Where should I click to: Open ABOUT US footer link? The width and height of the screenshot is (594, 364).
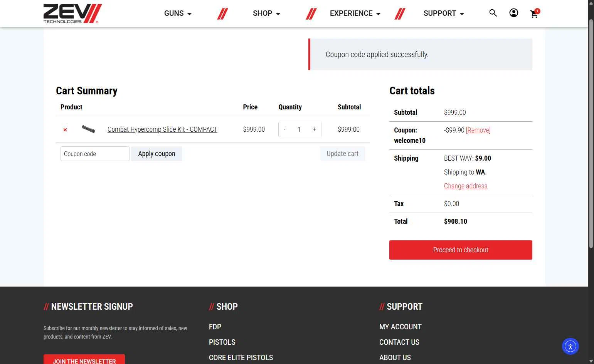395,357
